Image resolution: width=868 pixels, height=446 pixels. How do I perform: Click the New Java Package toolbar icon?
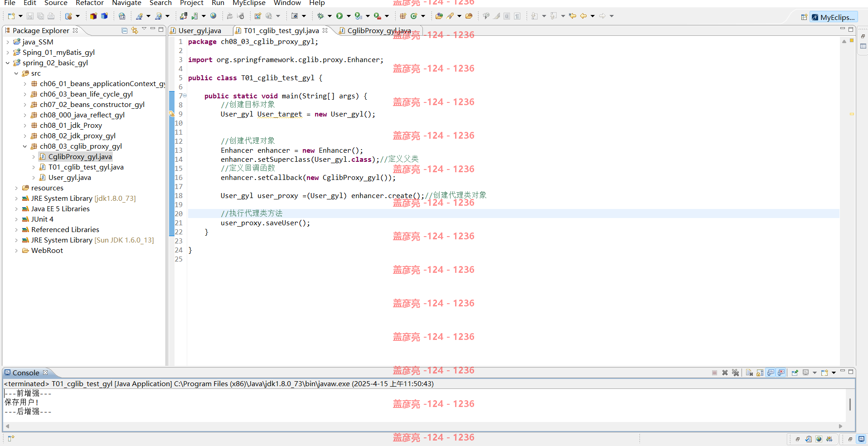402,16
